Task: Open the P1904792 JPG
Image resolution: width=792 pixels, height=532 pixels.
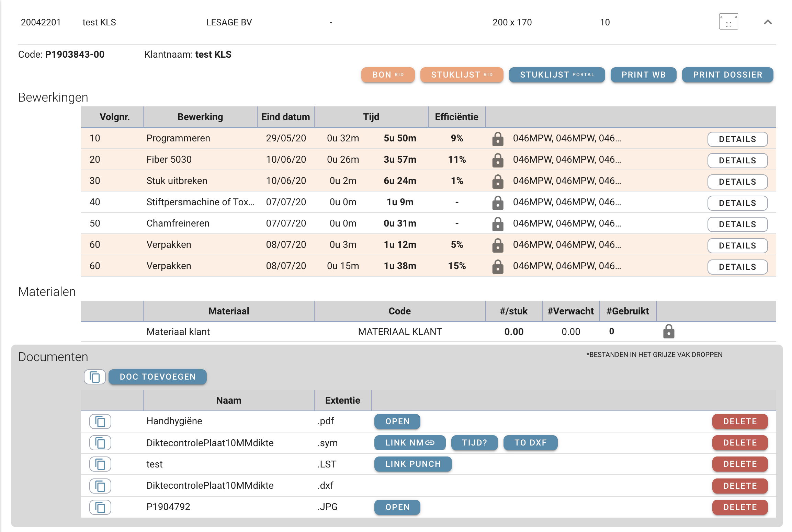Action: point(397,507)
